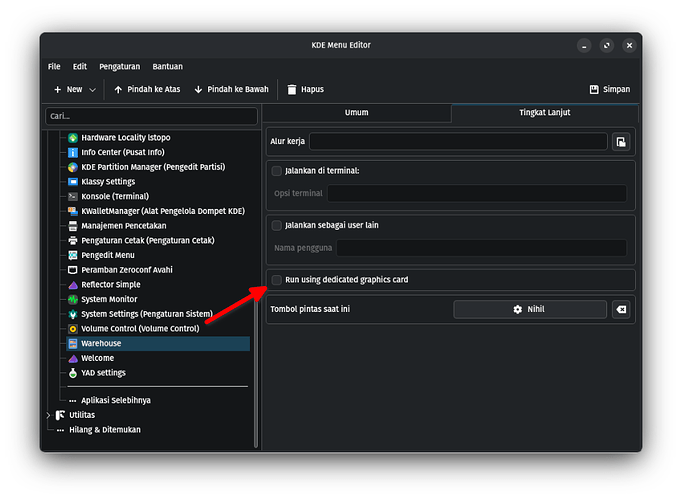
Task: Open the Pengaturan menu
Action: [120, 67]
